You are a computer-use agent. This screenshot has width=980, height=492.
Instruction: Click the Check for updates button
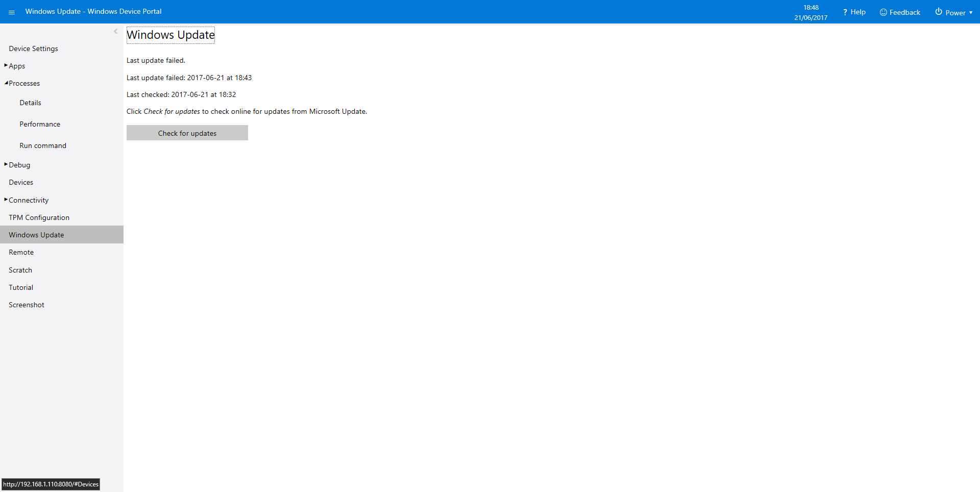click(187, 133)
